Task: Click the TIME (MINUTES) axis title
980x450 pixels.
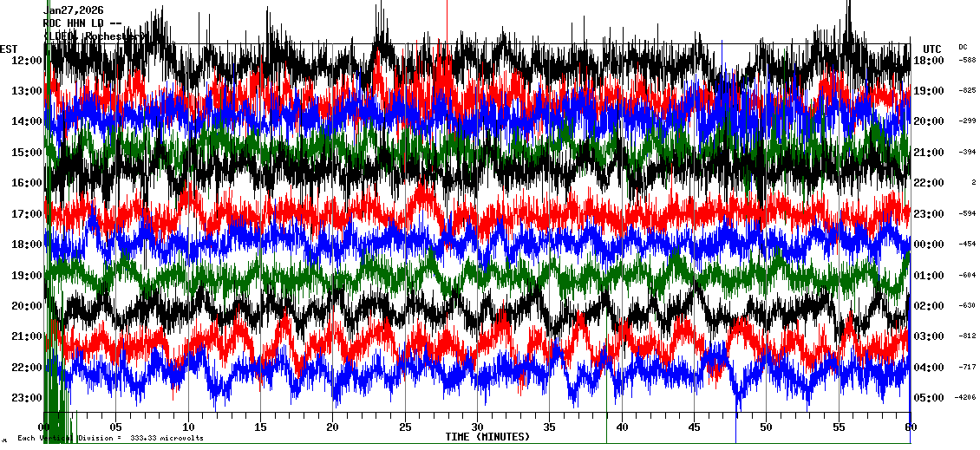Action: coord(487,437)
